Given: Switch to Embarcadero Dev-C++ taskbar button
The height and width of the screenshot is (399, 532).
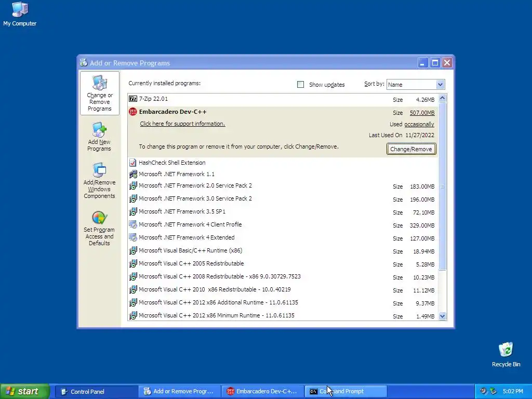Looking at the screenshot, I should click(x=262, y=392).
